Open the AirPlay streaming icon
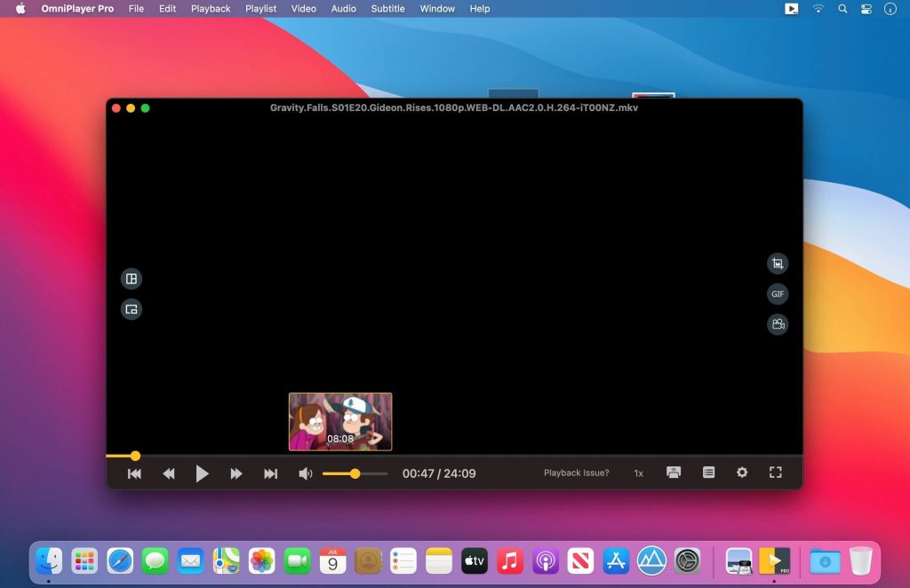Screen dimensions: 910x588 [674, 473]
